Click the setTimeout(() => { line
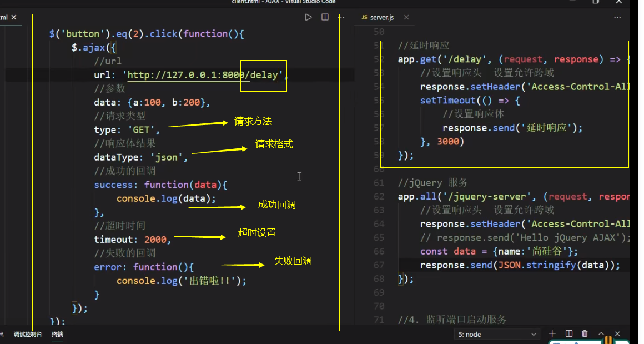Image resolution: width=644 pixels, height=344 pixels. 470,100
